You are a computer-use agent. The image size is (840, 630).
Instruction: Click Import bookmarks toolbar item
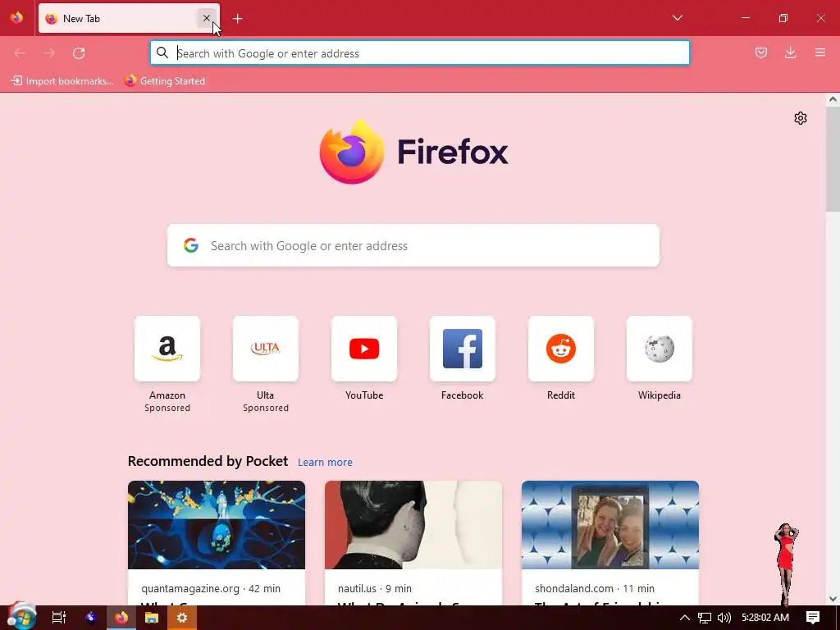click(x=62, y=81)
